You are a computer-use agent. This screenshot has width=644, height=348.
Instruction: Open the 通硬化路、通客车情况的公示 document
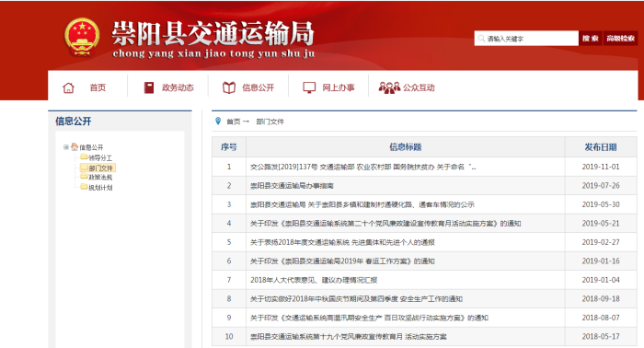[362, 204]
